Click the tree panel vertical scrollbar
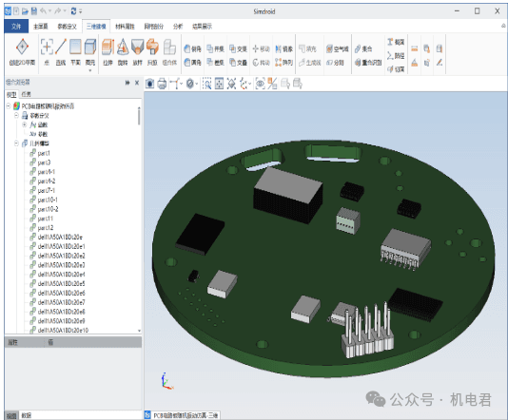Screen dimensions: 508x420 tap(139, 116)
